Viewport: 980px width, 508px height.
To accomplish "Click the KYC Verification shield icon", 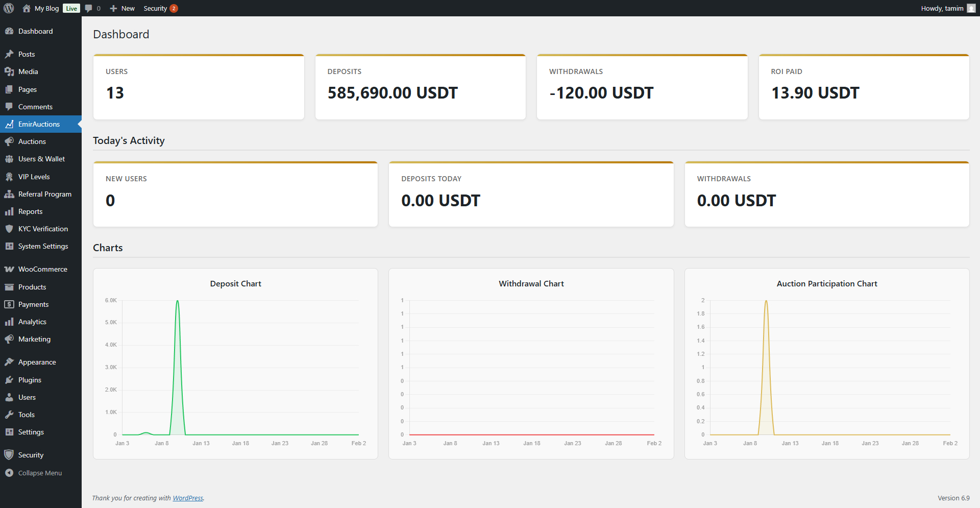I will click(9, 229).
